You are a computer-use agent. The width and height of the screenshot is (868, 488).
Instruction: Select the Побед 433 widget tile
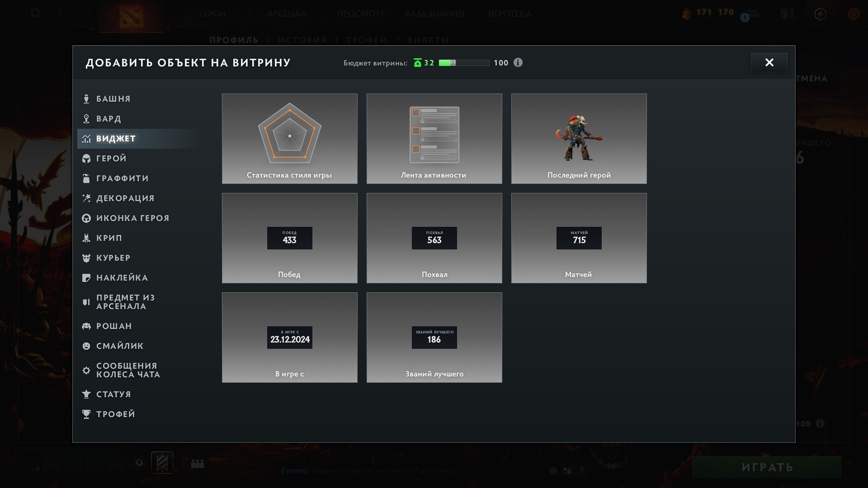click(289, 238)
